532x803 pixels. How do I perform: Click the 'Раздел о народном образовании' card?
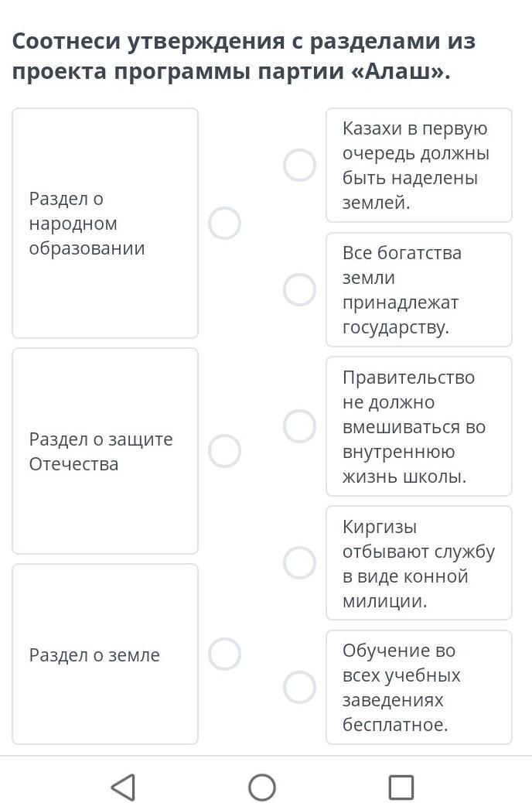point(105,224)
